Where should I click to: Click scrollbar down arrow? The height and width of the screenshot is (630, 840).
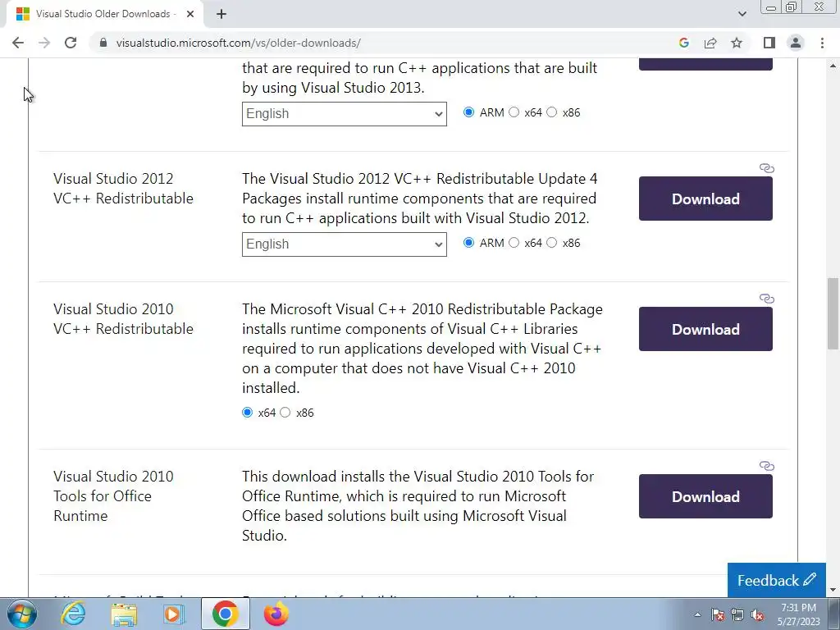(833, 591)
